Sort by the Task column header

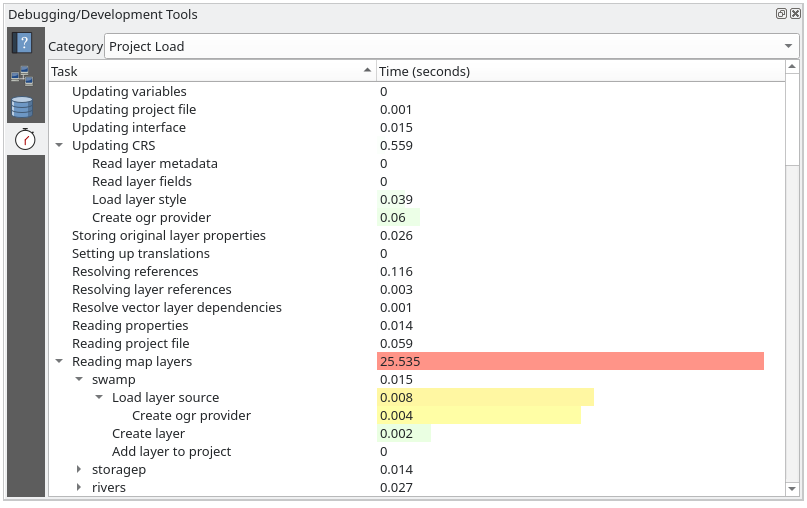[210, 71]
